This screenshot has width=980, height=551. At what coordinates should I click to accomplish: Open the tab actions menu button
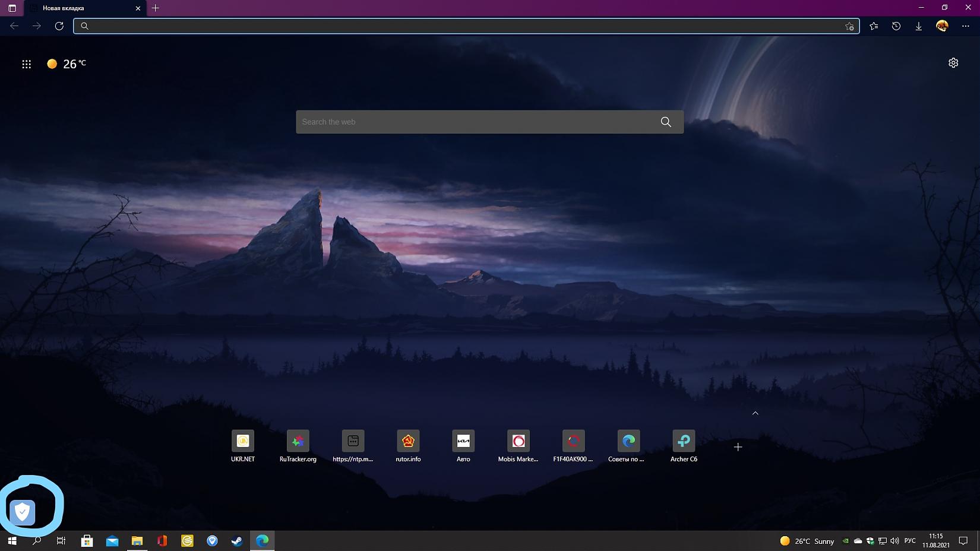(x=12, y=8)
